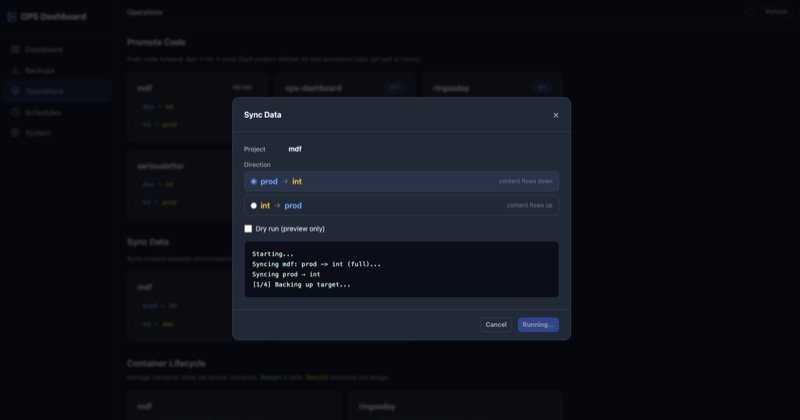
Task: Click '[1/4] Backing up target...' log line
Action: pyautogui.click(x=301, y=284)
